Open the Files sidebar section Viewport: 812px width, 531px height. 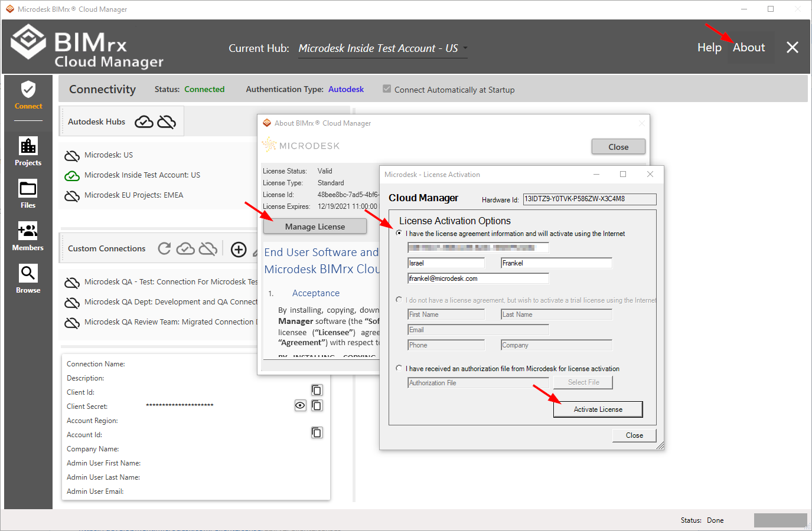(x=28, y=194)
